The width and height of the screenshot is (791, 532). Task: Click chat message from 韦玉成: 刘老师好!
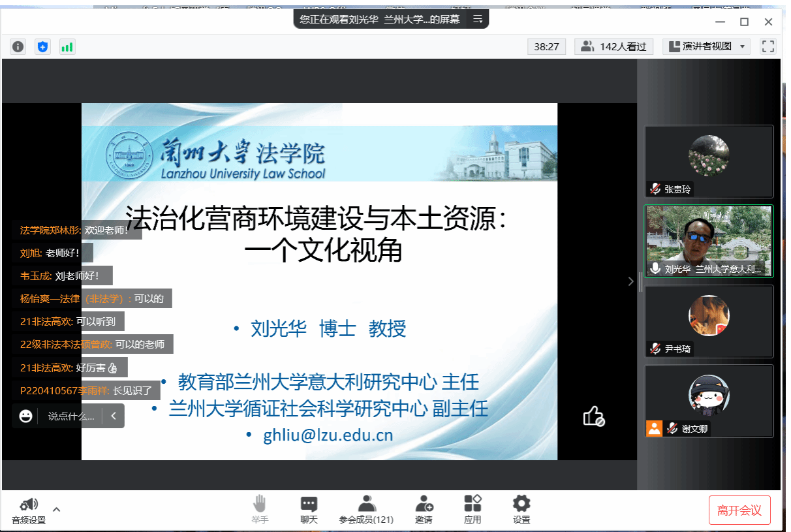point(63,275)
